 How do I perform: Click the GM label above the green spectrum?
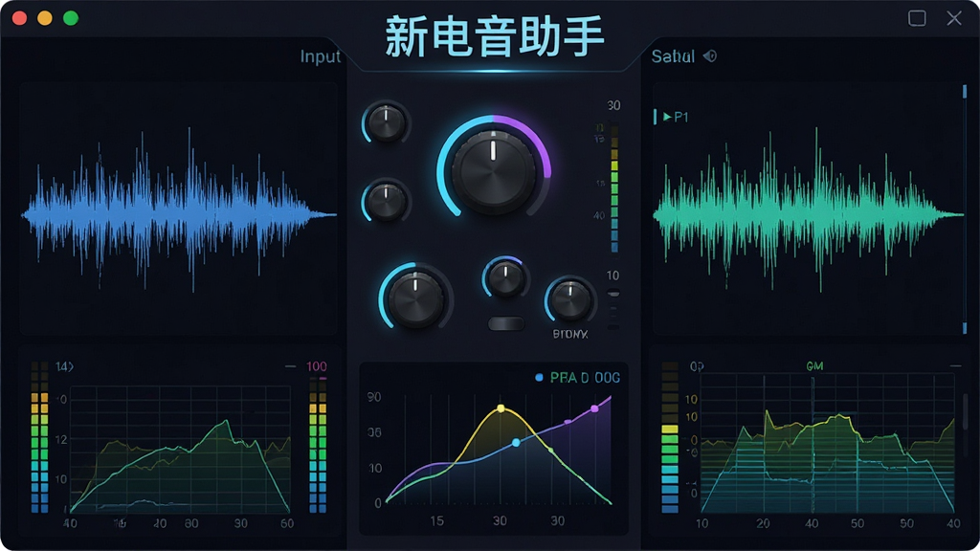814,366
